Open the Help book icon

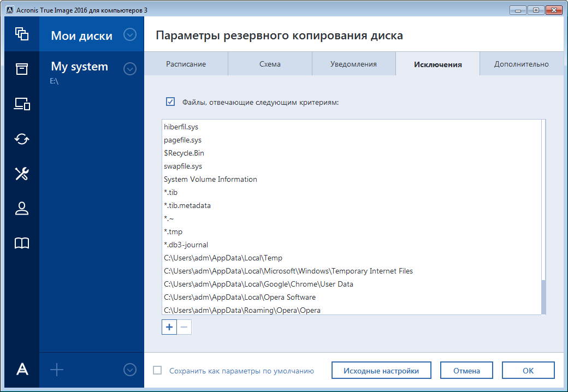pyautogui.click(x=22, y=243)
